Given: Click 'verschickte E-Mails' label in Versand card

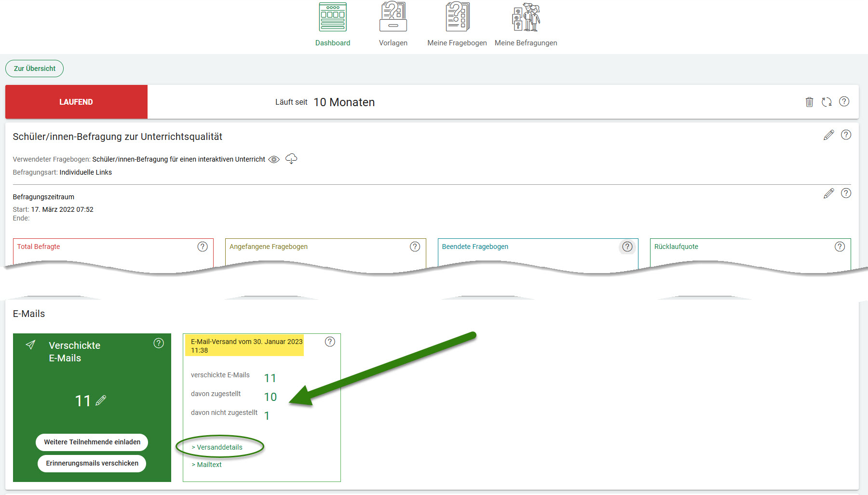Looking at the screenshot, I should click(x=220, y=375).
